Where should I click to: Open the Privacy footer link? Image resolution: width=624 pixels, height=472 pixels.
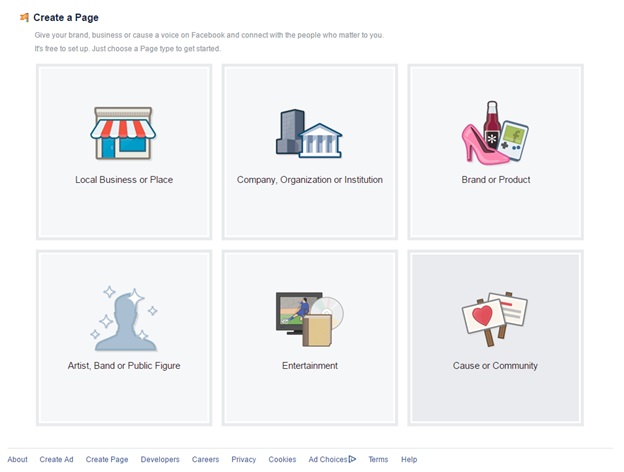pos(244,460)
